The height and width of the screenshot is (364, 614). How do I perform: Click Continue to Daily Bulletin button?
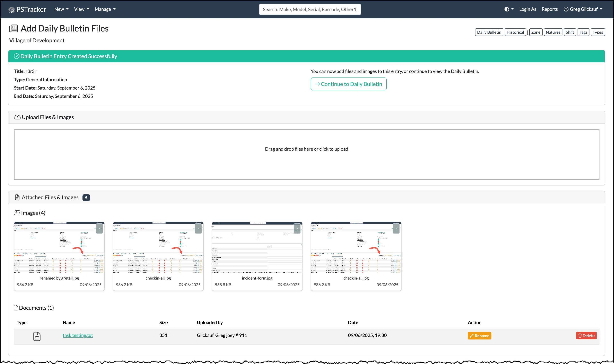pyautogui.click(x=348, y=84)
